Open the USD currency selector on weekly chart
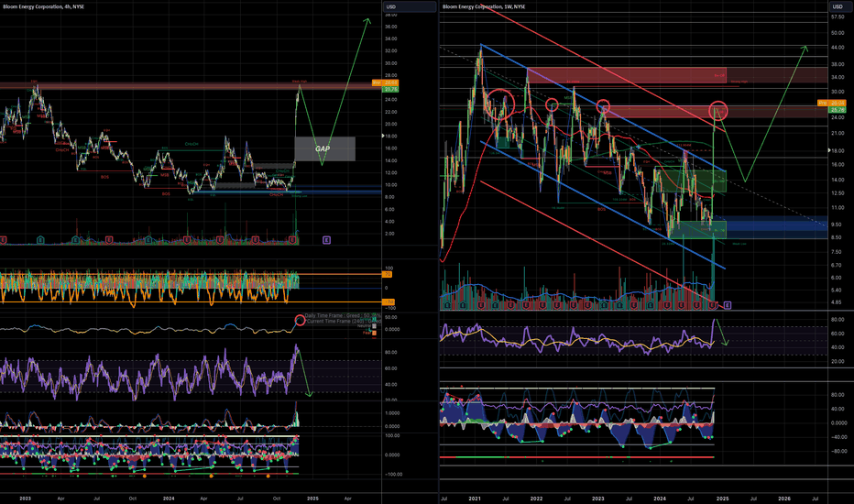Screen dimensions: 854x504 (x=840, y=6)
